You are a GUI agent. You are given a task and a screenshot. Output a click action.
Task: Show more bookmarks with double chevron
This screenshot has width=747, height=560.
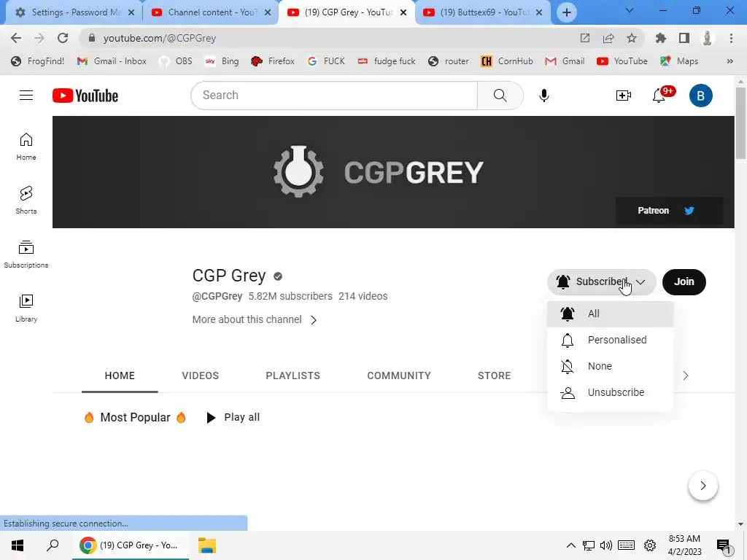[729, 61]
